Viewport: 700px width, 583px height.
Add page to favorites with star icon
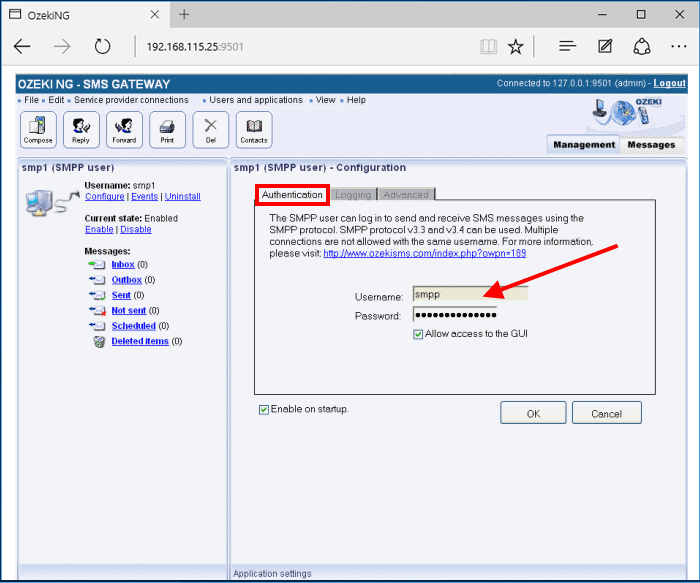[516, 46]
